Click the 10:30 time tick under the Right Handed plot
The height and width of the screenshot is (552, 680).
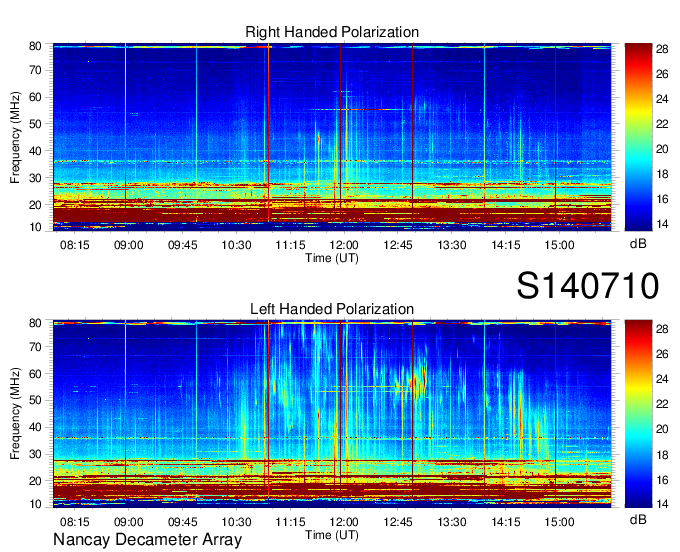pos(236,245)
